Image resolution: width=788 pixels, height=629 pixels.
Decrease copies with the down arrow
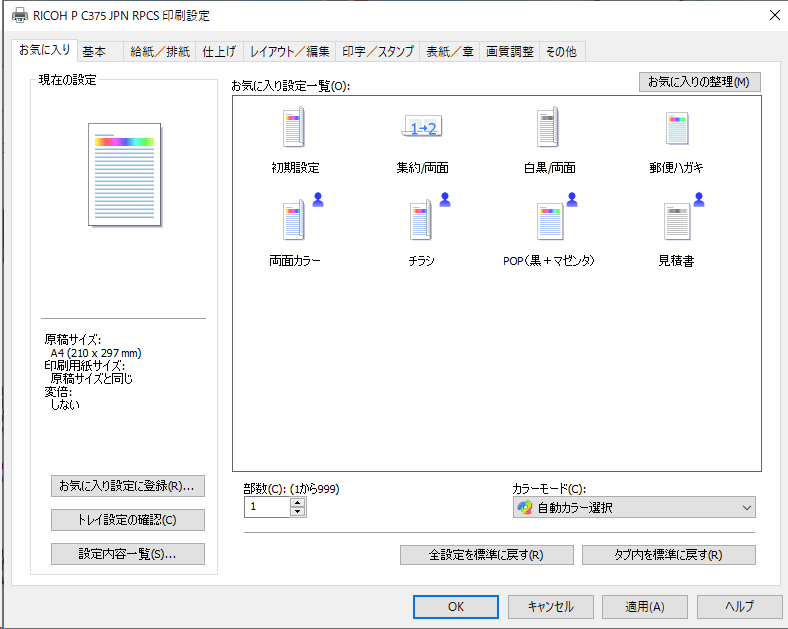tap(297, 512)
